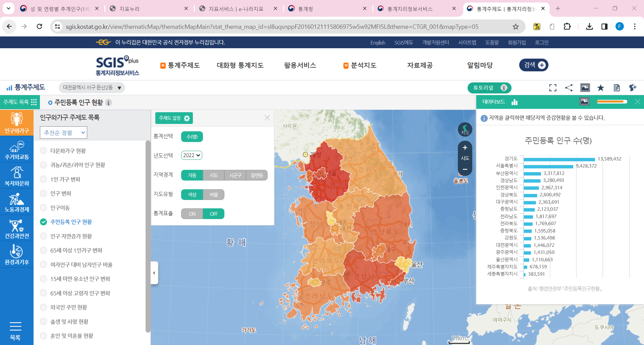The width and height of the screenshot is (644, 345).
Task: Open the 데이터보드 chart icon
Action: [x=515, y=102]
